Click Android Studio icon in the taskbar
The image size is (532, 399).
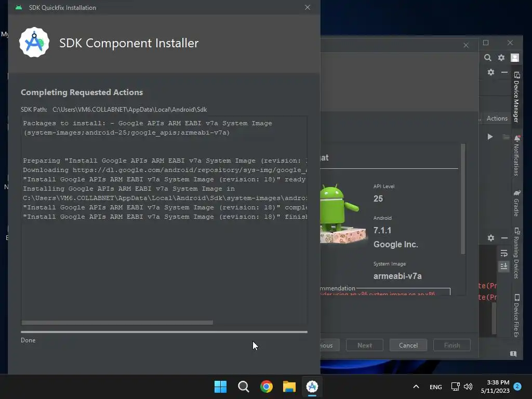coord(312,387)
